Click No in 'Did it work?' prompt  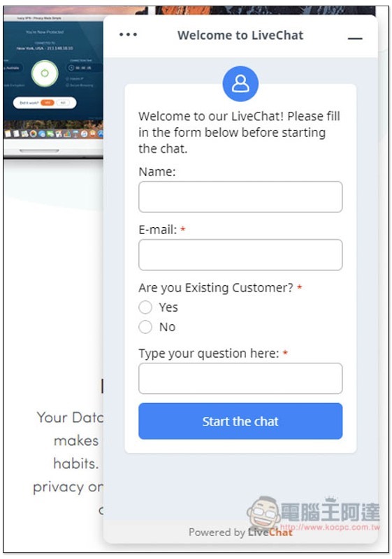(x=63, y=103)
